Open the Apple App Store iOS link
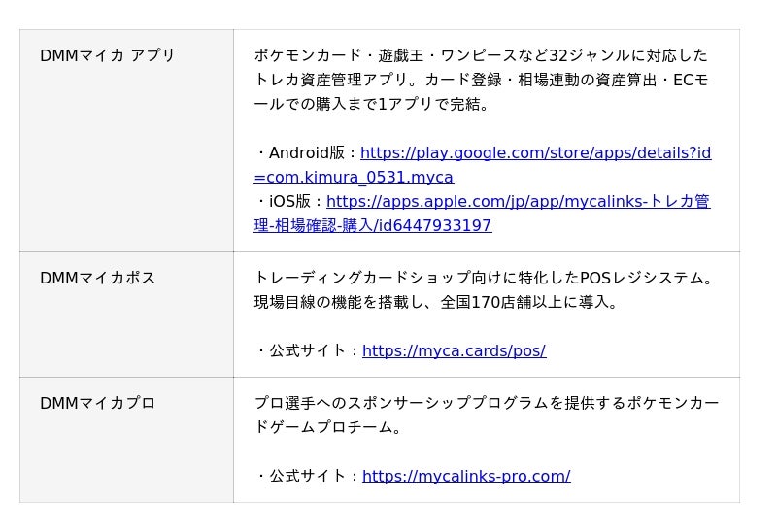777x532 pixels. click(x=518, y=202)
